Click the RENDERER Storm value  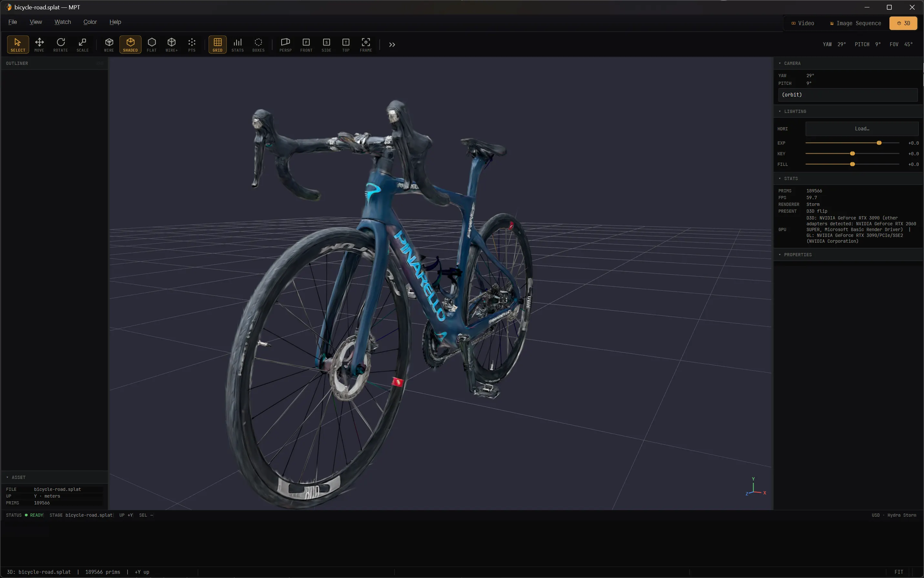[813, 205]
